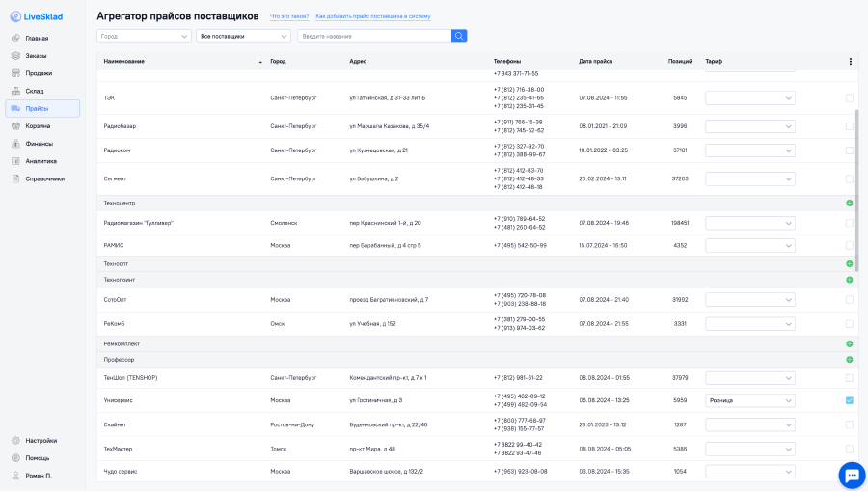Click the Введите название search field
868x492 pixels.
[375, 36]
